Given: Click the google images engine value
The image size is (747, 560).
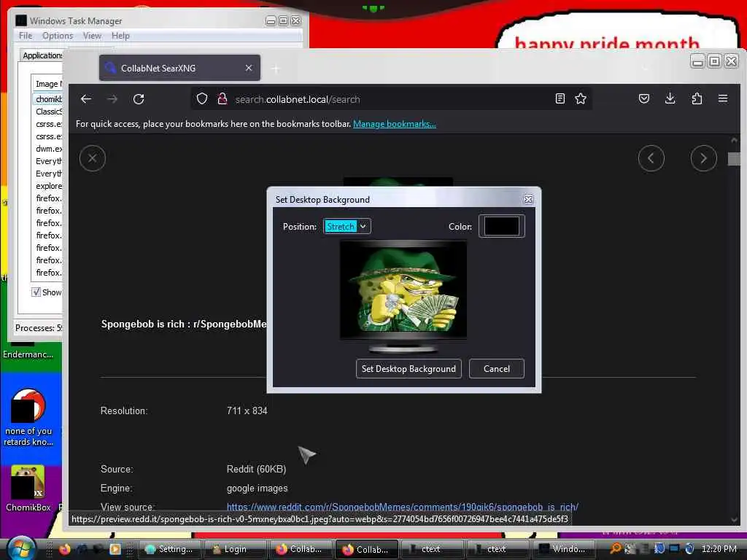Looking at the screenshot, I should point(258,488).
